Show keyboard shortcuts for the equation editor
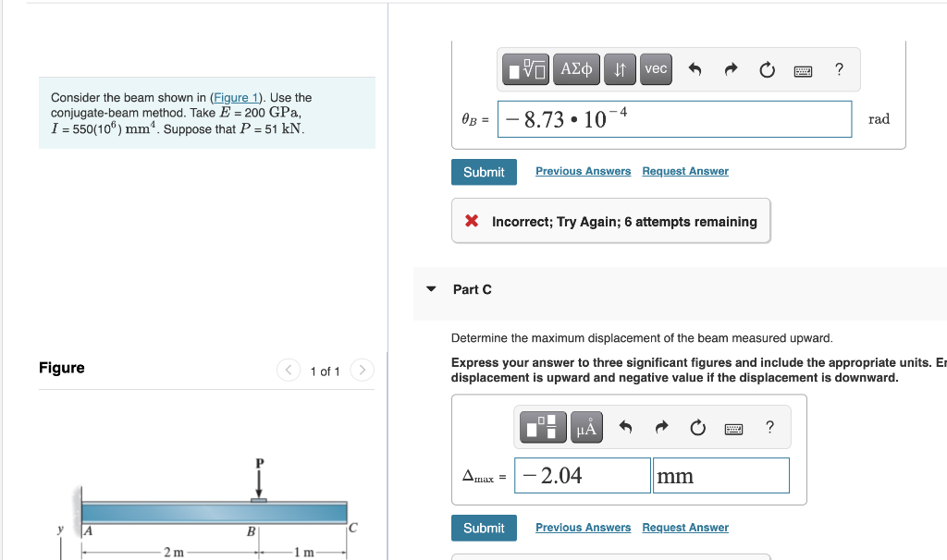Viewport: 947px width, 560px height. pos(803,70)
